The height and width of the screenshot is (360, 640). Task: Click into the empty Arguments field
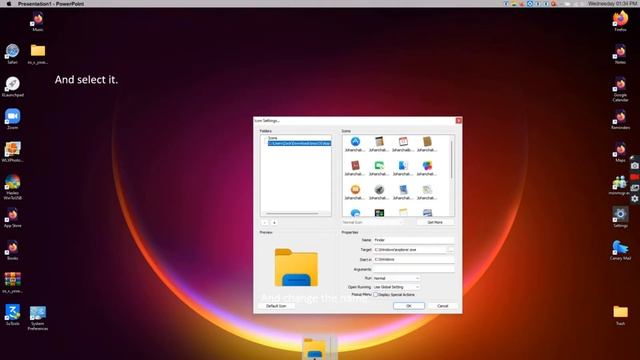pyautogui.click(x=413, y=269)
